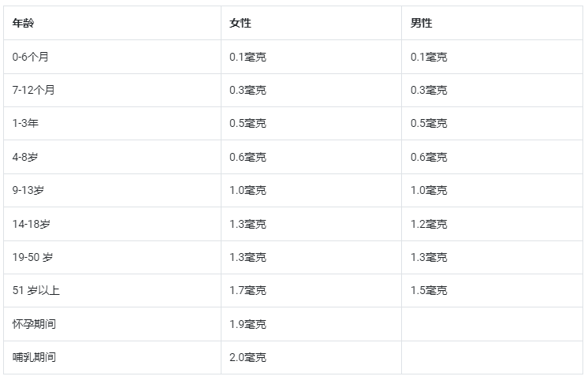Click the 哺乳期间 row label
The image size is (588, 380).
(34, 357)
